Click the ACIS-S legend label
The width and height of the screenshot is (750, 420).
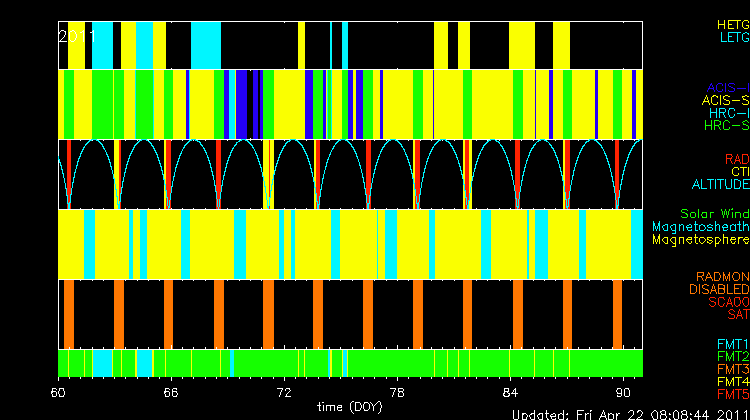(725, 100)
